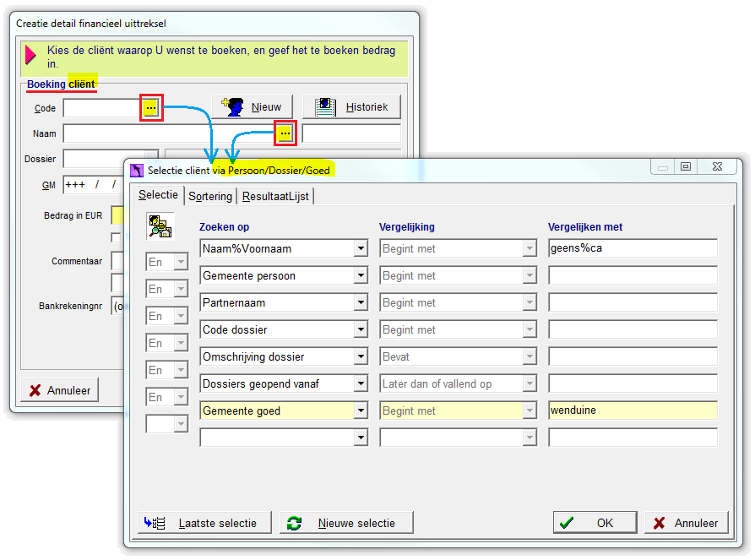This screenshot has height=560, width=755.
Task: Click Annuleer in Creatie detail financieel uittreksel window
Action: 60,390
